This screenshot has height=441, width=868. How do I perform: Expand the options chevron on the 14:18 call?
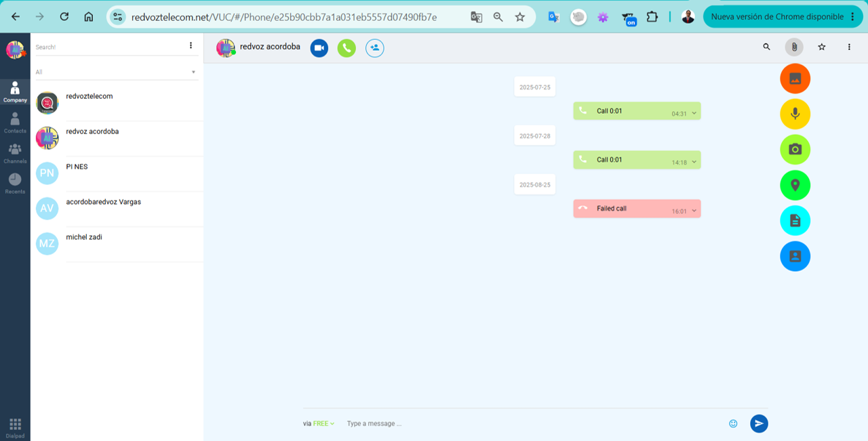(x=694, y=163)
